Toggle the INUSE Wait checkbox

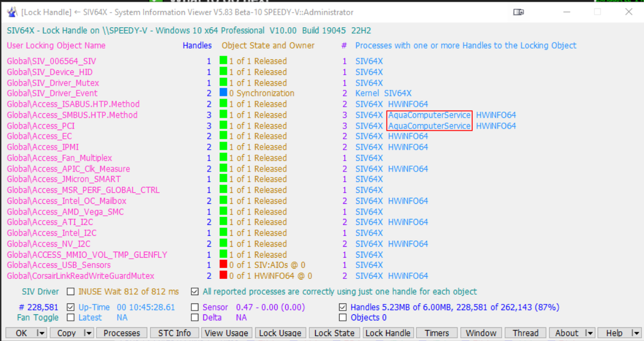pyautogui.click(x=71, y=291)
